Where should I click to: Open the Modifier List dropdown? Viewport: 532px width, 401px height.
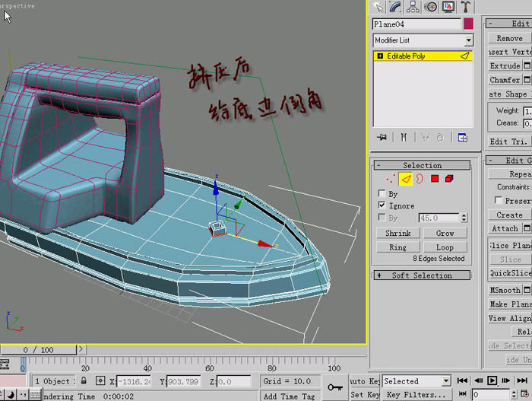click(423, 40)
